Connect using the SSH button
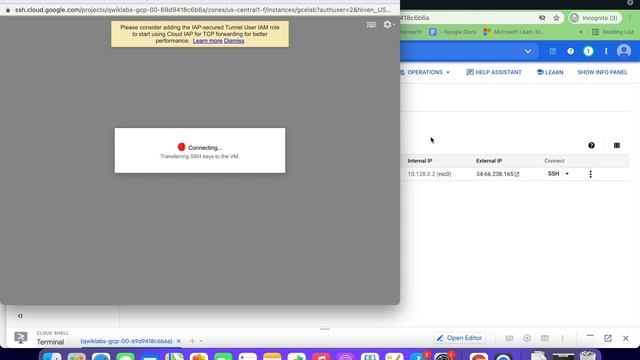The height and width of the screenshot is (360, 640). [553, 174]
